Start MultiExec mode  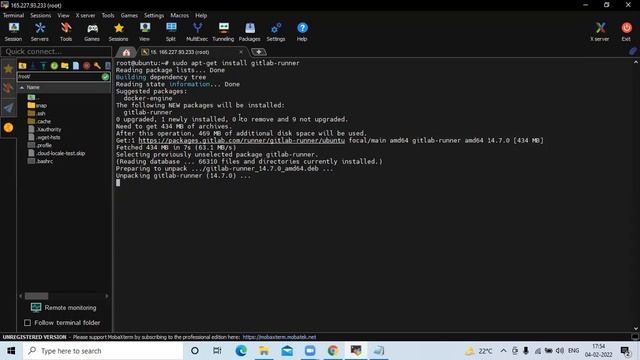197,32
